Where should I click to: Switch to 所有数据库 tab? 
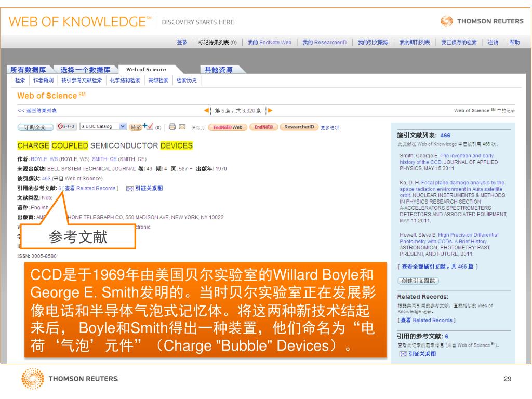[29, 70]
